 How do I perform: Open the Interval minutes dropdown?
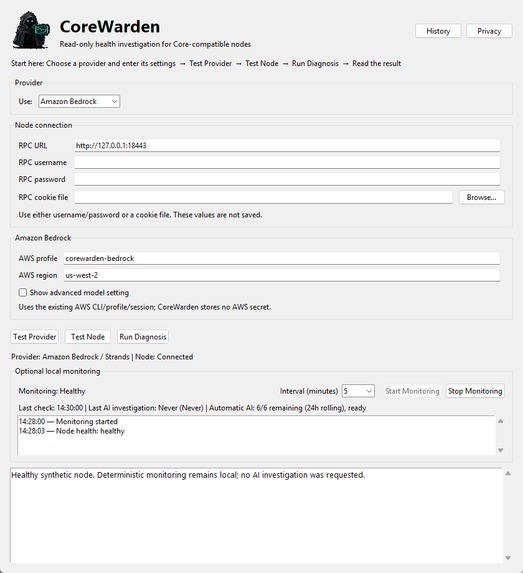point(358,391)
